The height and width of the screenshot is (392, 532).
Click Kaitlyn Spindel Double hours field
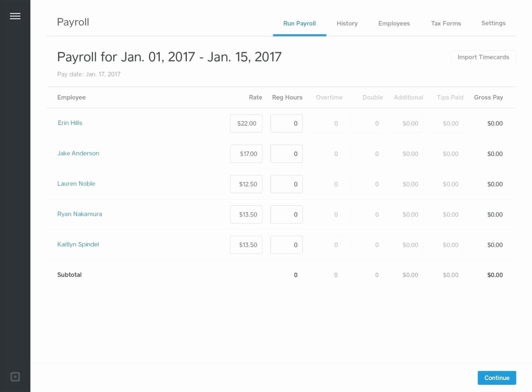pos(367,245)
